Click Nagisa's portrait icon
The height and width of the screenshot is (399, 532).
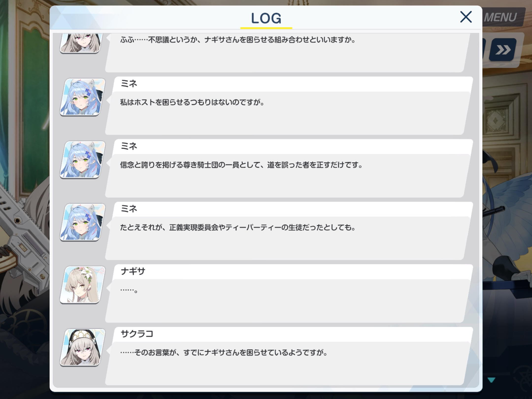point(83,285)
